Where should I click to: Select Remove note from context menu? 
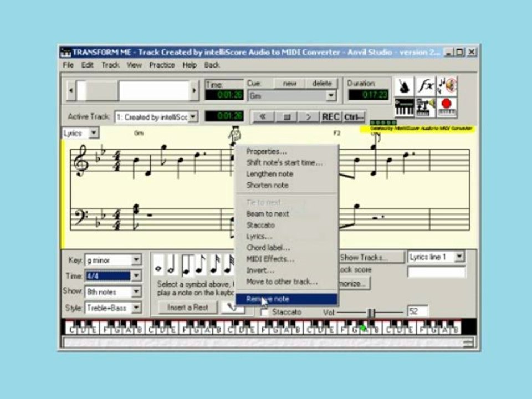tap(287, 299)
